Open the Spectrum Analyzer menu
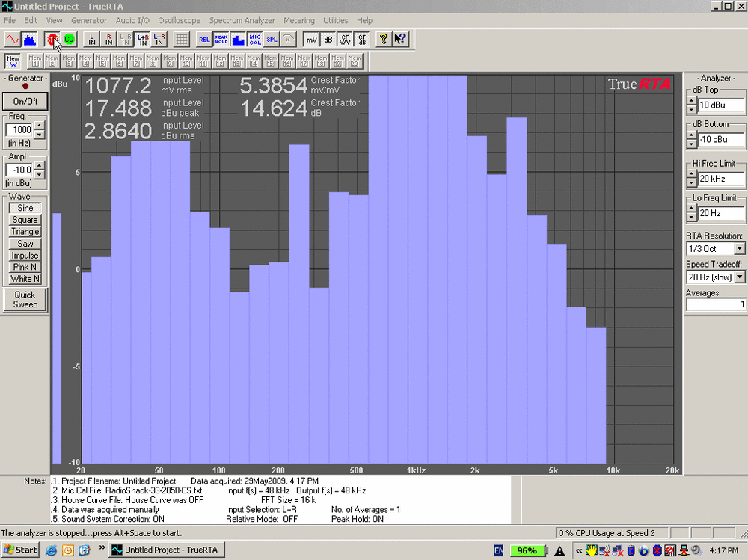The image size is (748, 560). [242, 20]
